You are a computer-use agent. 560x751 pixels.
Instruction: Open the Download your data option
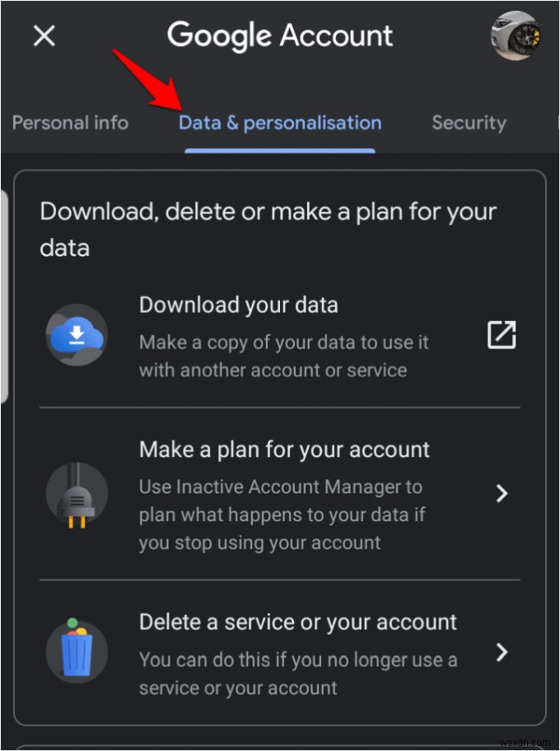tap(239, 305)
